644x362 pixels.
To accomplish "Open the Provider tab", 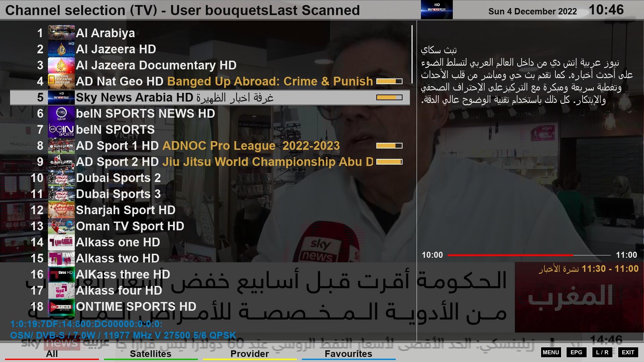I will (250, 354).
